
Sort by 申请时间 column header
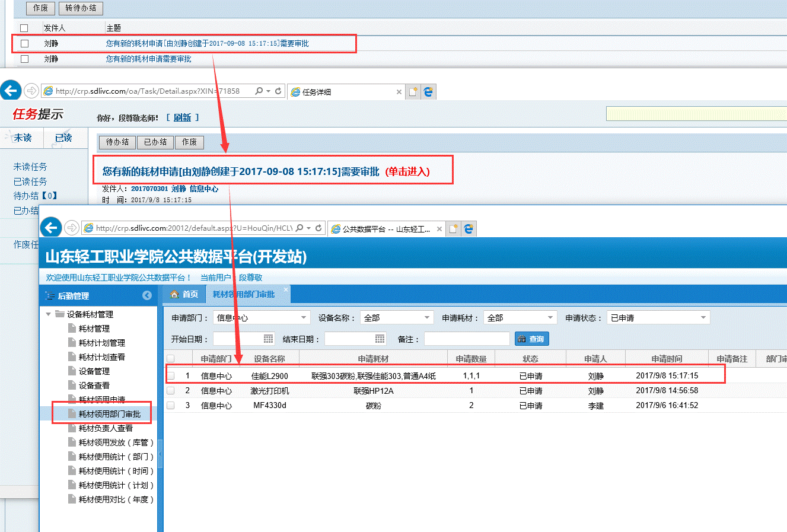tap(667, 358)
